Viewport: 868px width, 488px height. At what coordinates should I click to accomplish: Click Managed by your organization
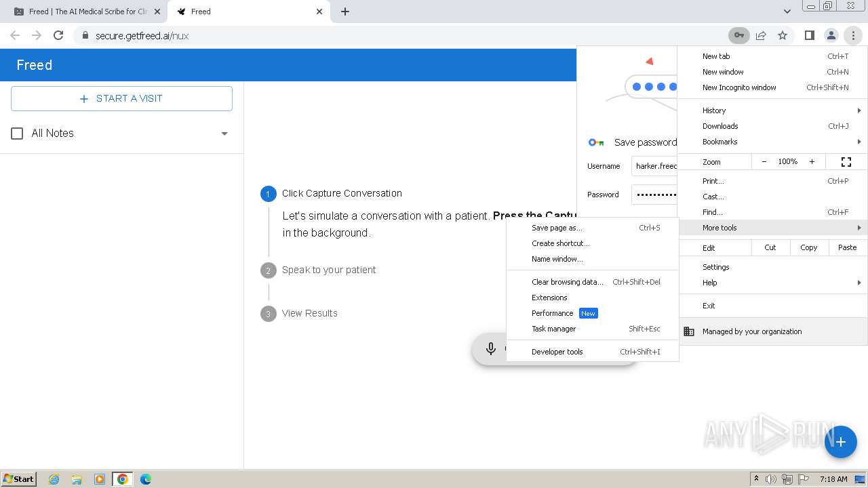[772, 331]
